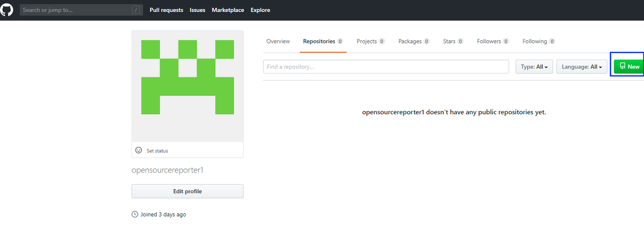The width and height of the screenshot is (644, 234).
Task: Open Pull requests page
Action: coord(167,10)
